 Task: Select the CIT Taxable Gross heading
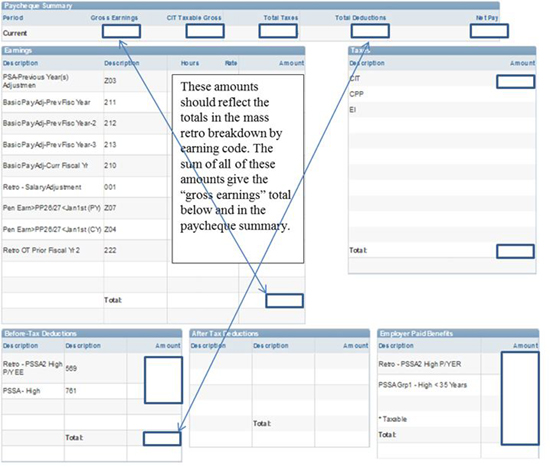point(194,18)
